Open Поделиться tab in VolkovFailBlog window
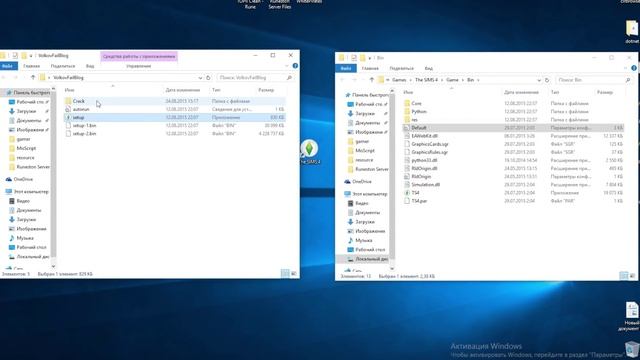Viewport: 640px width, 360px height. click(63, 66)
